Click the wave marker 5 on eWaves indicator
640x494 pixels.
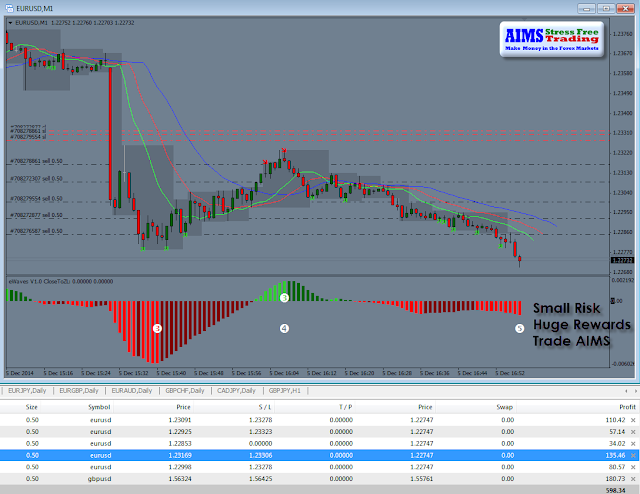(519, 328)
